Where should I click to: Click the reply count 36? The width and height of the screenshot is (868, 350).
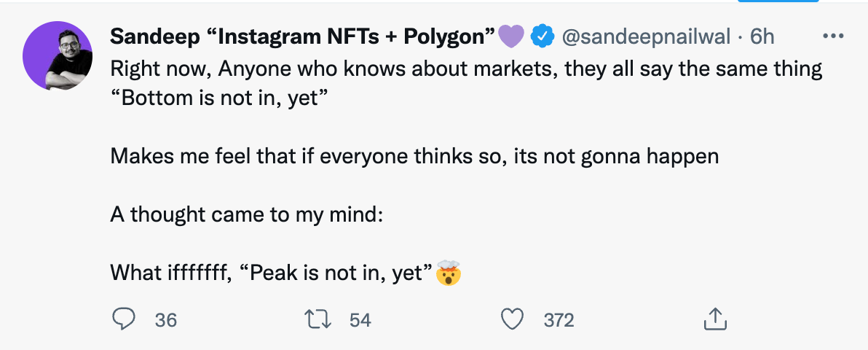(166, 319)
